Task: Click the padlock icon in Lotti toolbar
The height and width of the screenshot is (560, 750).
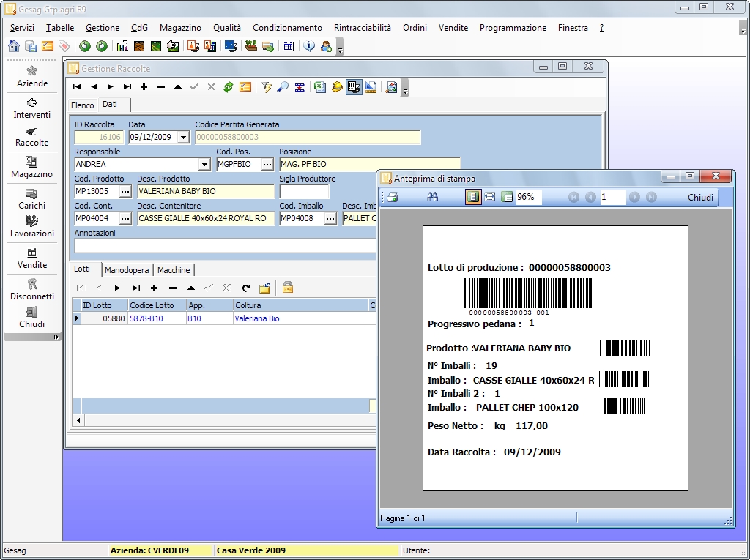Action: [x=287, y=288]
